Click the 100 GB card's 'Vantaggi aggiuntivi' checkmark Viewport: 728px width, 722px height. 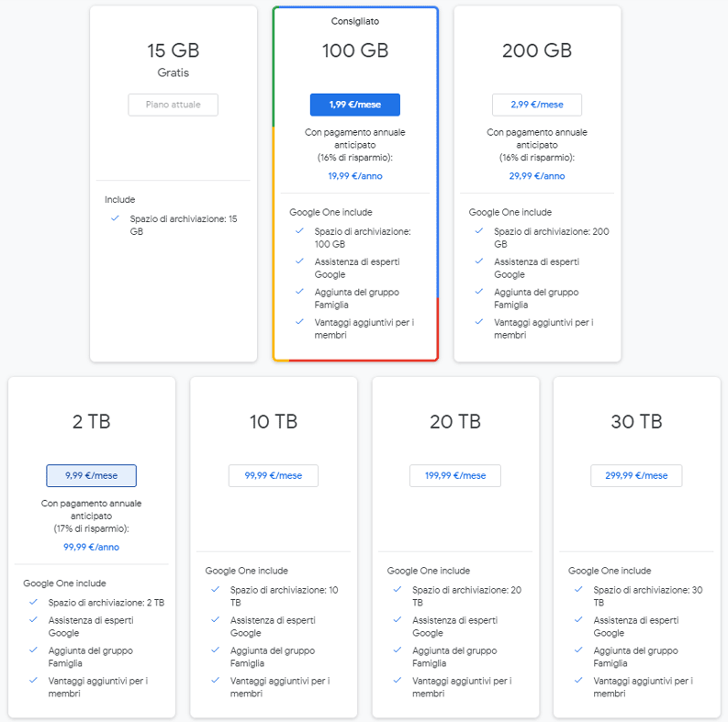(299, 322)
